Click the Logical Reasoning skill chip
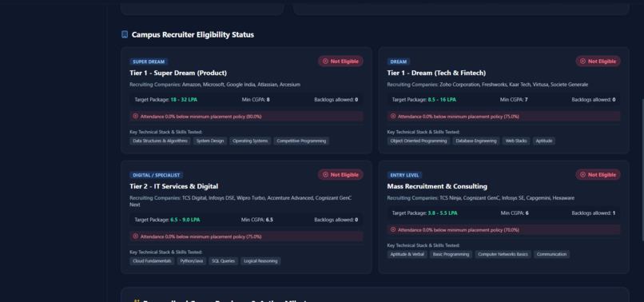 260,261
